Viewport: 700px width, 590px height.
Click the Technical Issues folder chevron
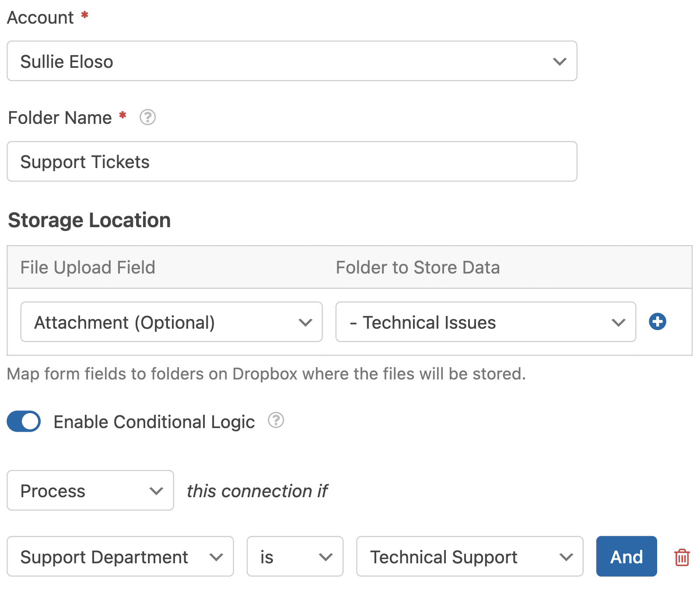[618, 322]
